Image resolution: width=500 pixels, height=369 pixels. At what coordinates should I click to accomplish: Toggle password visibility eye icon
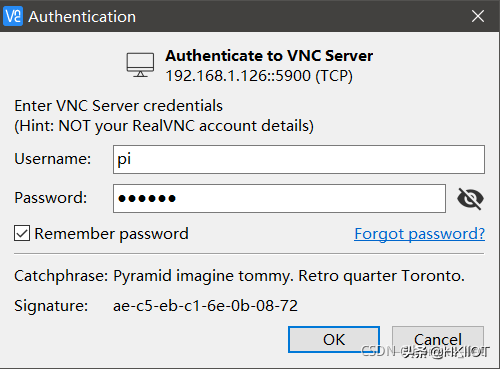470,199
